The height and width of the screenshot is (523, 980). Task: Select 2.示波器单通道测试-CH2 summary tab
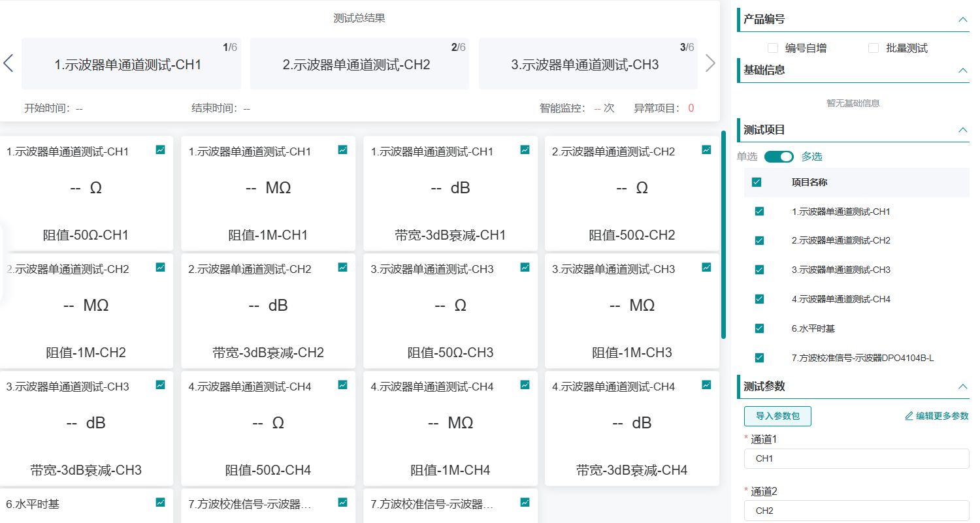coord(359,63)
